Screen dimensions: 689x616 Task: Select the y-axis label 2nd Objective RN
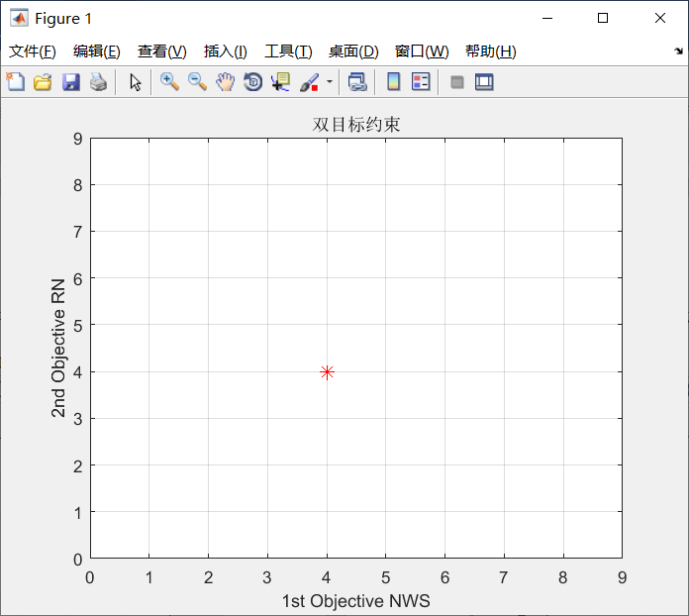point(58,348)
